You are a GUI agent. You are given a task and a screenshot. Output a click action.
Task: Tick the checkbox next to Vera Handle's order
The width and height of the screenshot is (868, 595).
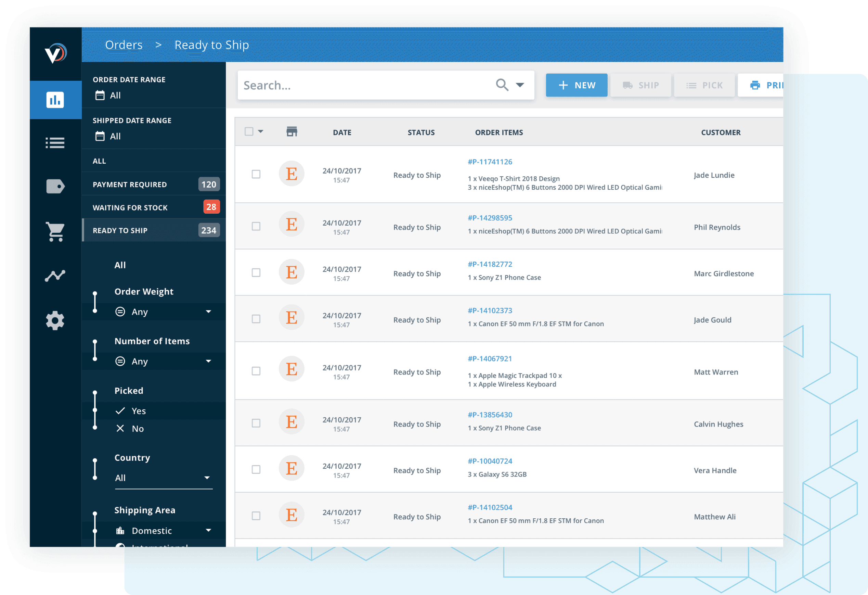tap(256, 470)
